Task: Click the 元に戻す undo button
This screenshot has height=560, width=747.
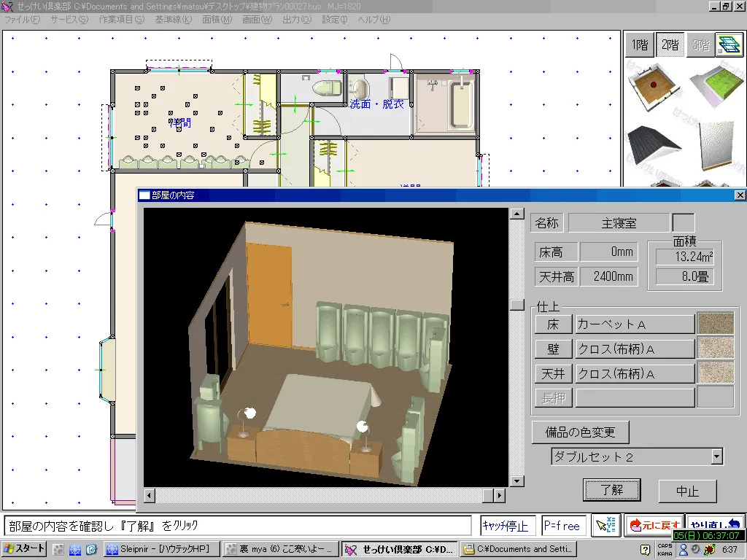Action: 653,525
